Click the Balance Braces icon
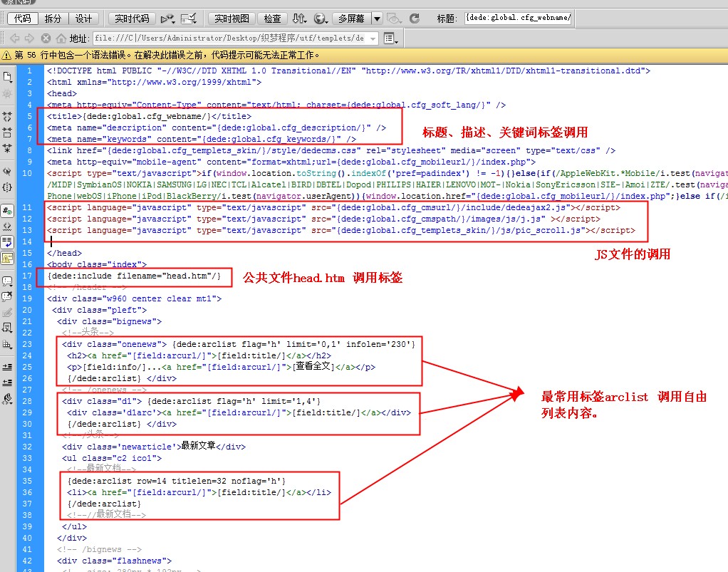 click(x=7, y=187)
